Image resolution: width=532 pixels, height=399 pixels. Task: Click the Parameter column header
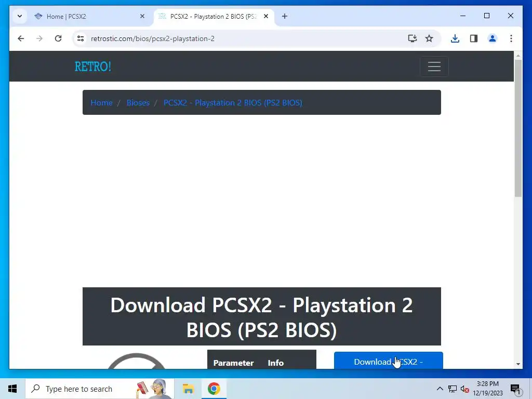tap(233, 363)
